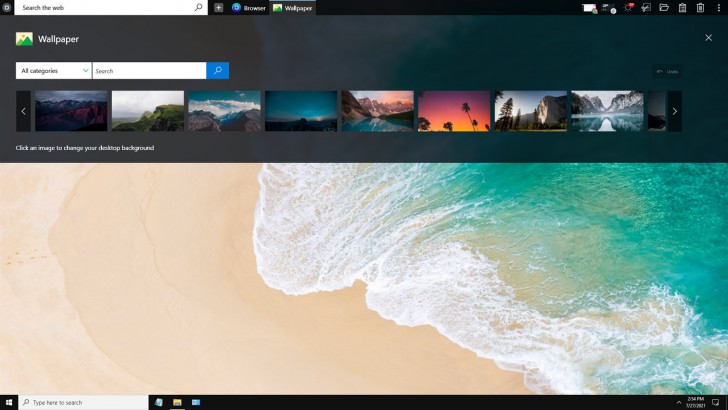The height and width of the screenshot is (410, 728).
Task: Open the screenshot snipping scissors tool
Action: click(646, 7)
